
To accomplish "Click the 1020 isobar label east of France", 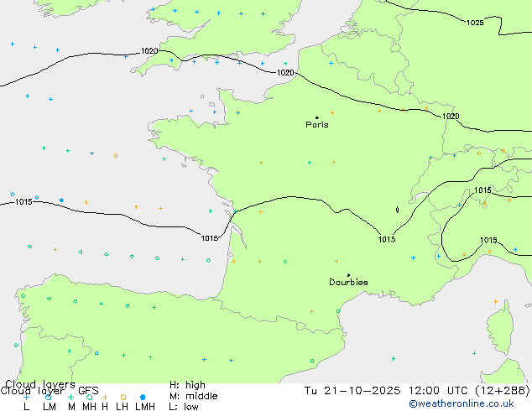I will (451, 117).
